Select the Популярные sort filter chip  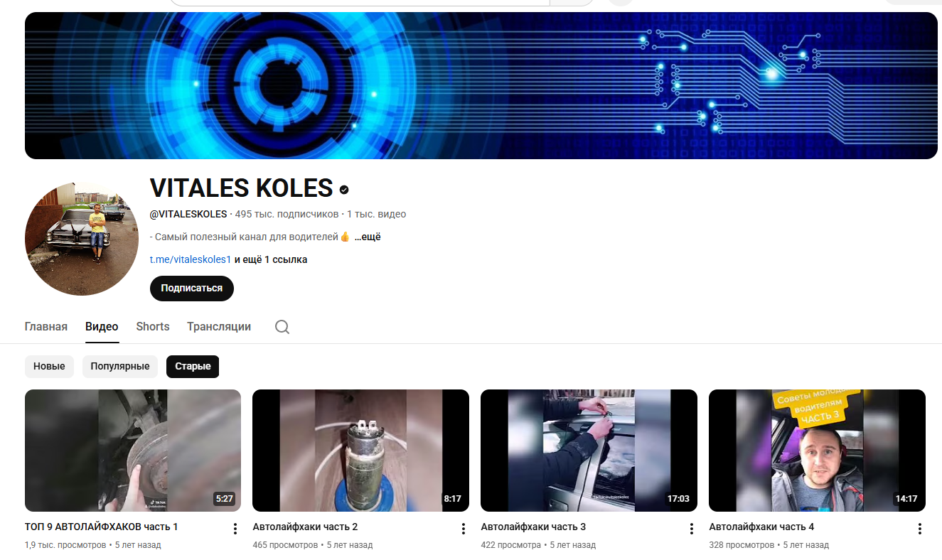point(120,367)
